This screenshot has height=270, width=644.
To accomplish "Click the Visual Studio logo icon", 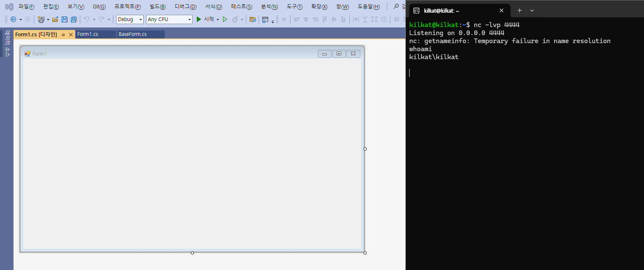I will click(x=9, y=7).
